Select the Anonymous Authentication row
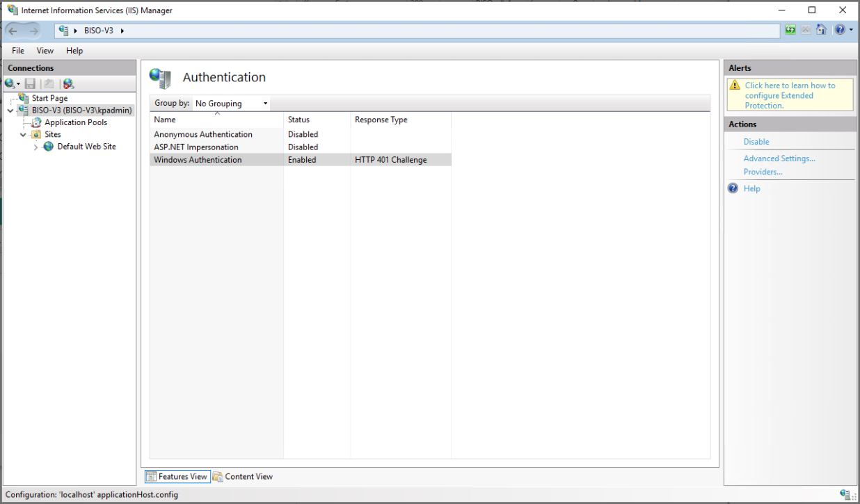Image resolution: width=860 pixels, height=504 pixels. tap(301, 134)
